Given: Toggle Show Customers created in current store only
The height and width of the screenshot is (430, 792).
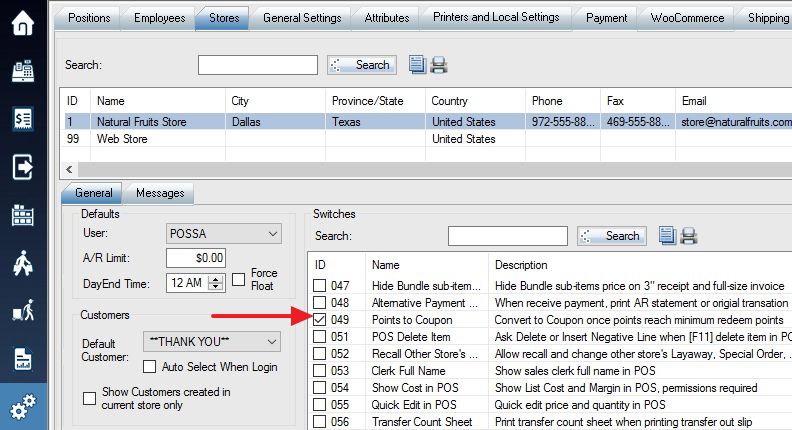Looking at the screenshot, I should pos(89,398).
